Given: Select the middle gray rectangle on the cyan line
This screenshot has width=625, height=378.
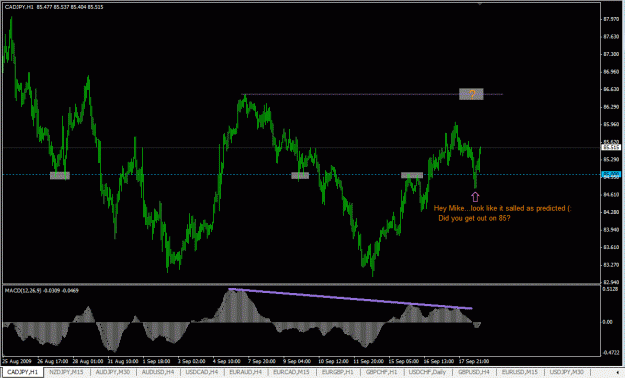Looking at the screenshot, I should 300,175.
